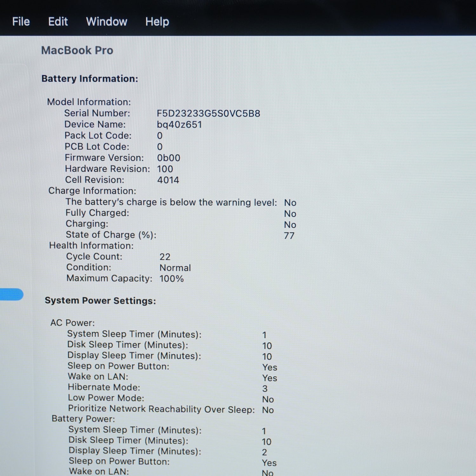
Task: Click the Fully Charged label
Action: coord(97,213)
